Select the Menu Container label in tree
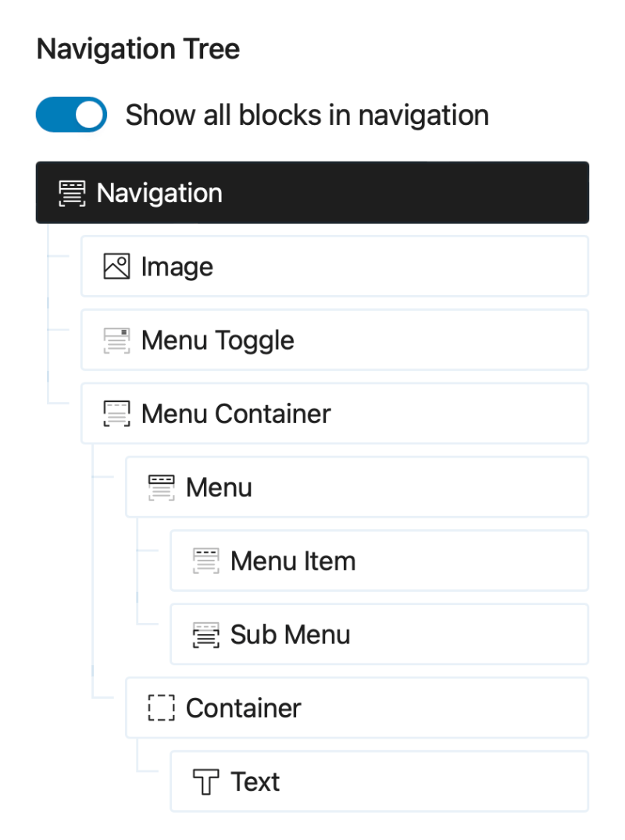 [236, 414]
